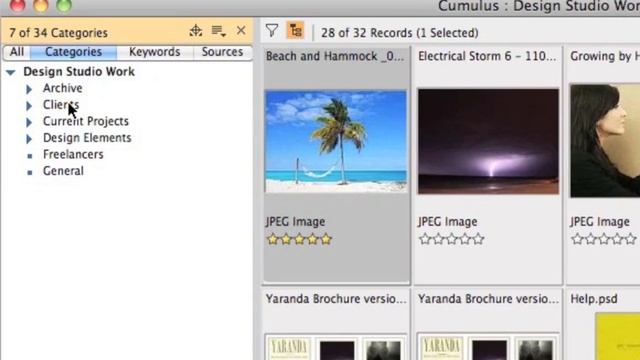Rate Growing by image one star
Screen dimensions: 640x360
577,239
